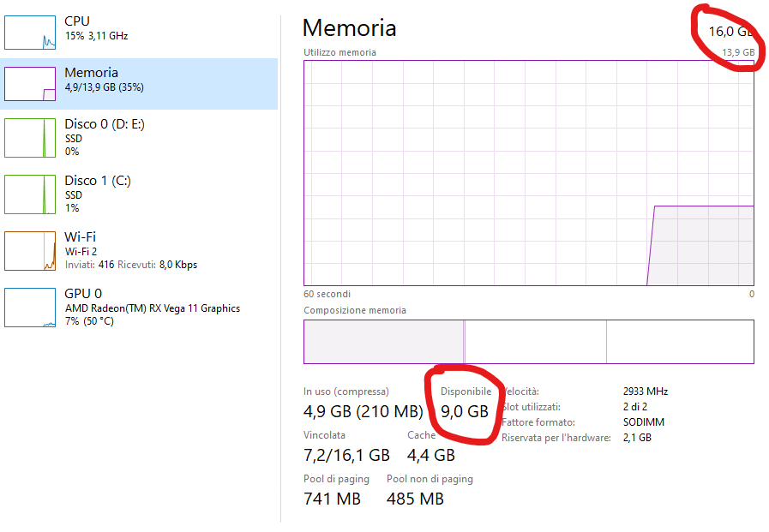
Task: Choose the Memoria 4,9/13,9 GB entry
Action: pyautogui.click(x=139, y=84)
